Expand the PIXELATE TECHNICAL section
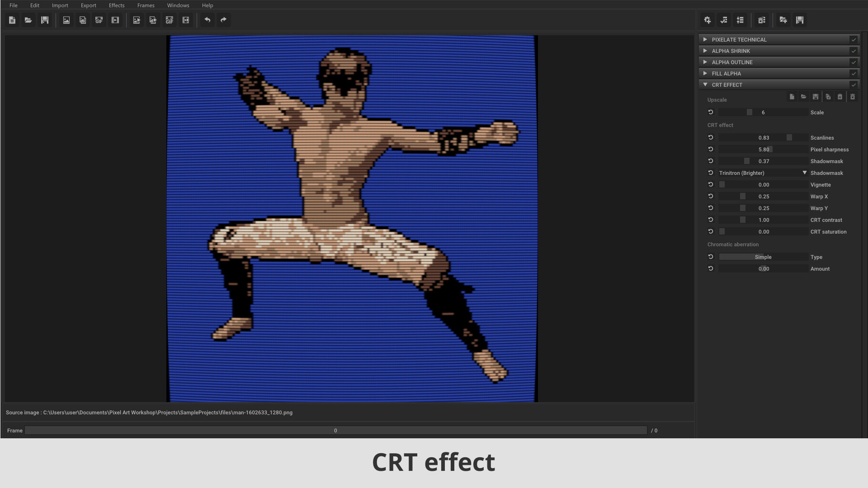 (705, 39)
